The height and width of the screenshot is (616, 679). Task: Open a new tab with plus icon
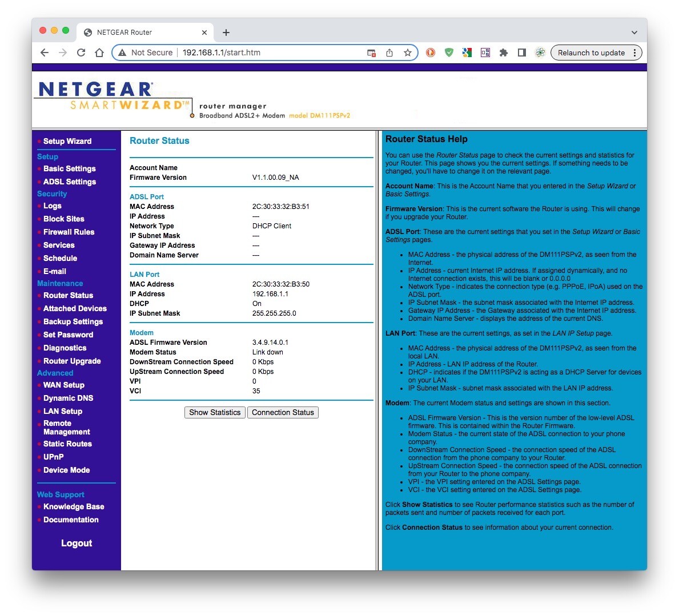(x=226, y=33)
